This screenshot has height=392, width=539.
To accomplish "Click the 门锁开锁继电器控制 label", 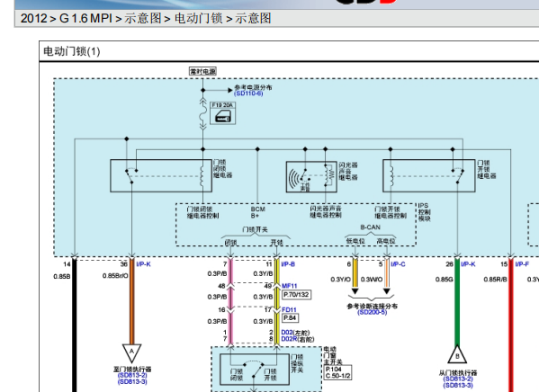I will 391,212.
